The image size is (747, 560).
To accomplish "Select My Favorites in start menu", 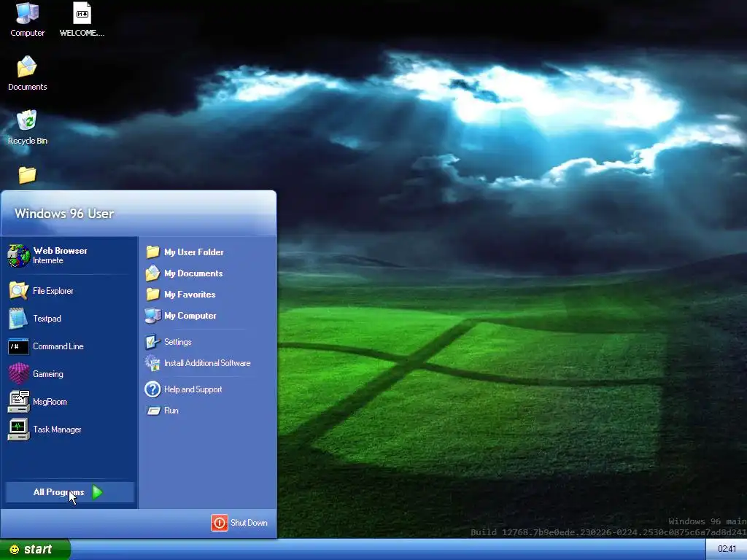I will (190, 295).
